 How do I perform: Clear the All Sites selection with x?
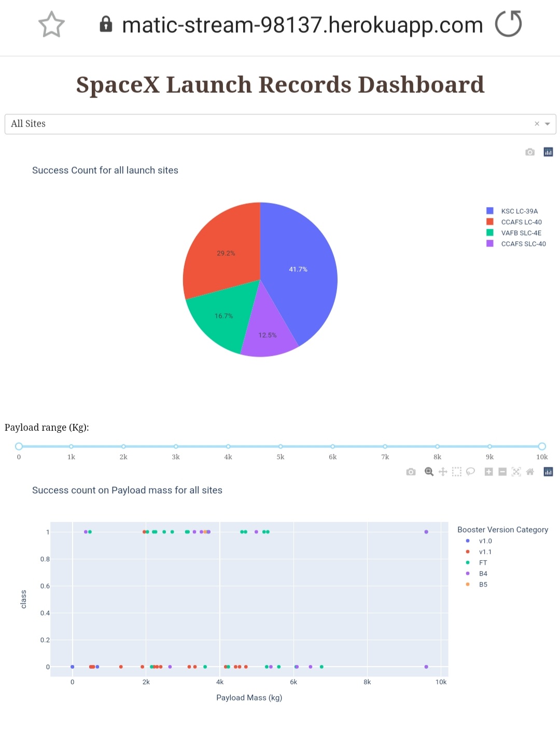(x=537, y=123)
